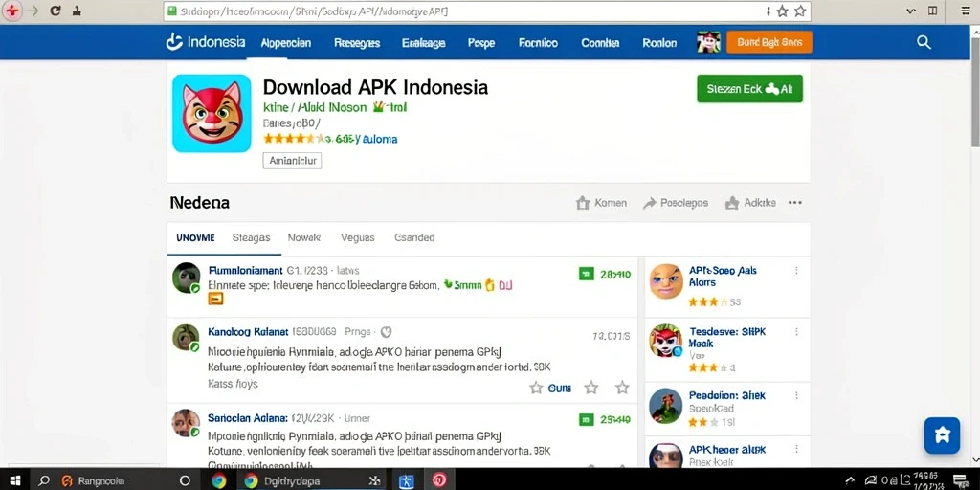The height and width of the screenshot is (490, 980).
Task: Open the Eralaega navbar item
Action: coord(424,43)
